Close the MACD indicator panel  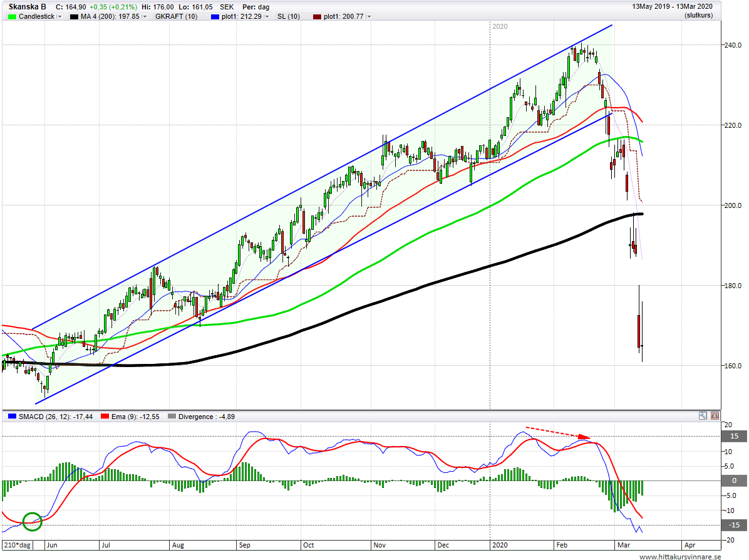[x=715, y=416]
